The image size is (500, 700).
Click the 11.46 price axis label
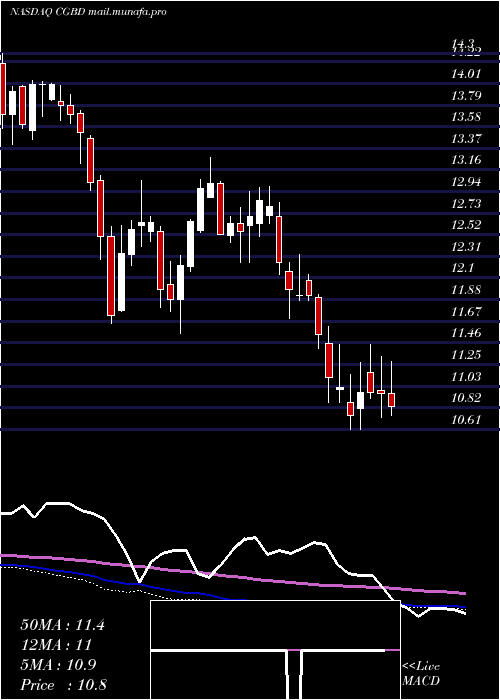tap(466, 333)
